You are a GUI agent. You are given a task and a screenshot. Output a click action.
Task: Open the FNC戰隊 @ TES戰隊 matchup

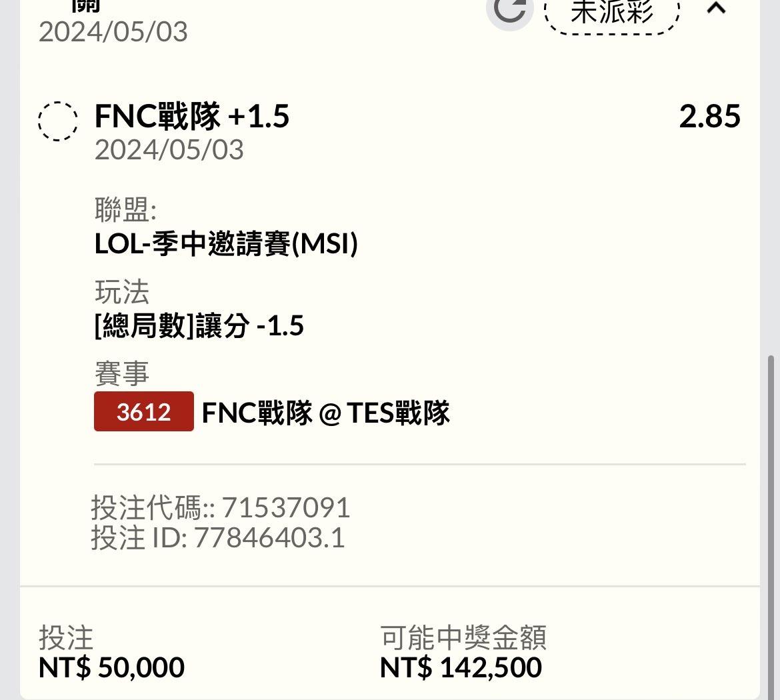(325, 413)
